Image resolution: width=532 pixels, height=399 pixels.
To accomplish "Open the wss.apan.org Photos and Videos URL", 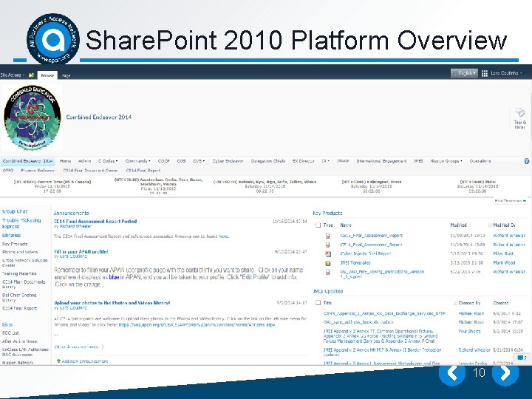I will [197, 325].
